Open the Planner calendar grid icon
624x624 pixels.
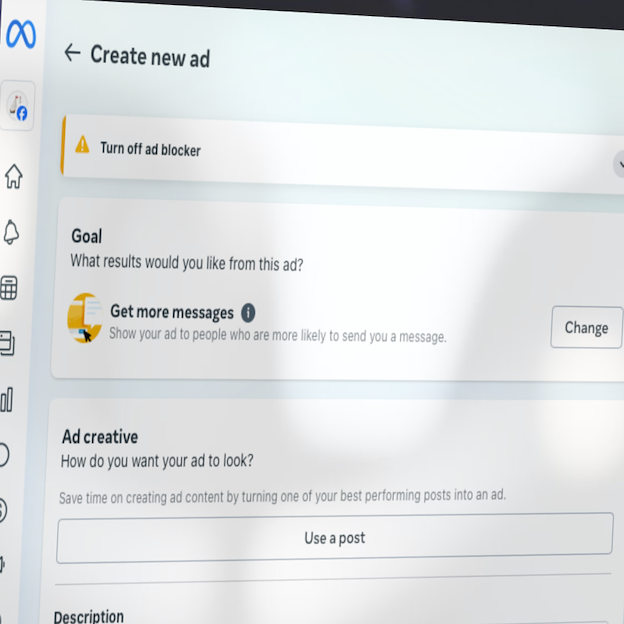point(8,288)
